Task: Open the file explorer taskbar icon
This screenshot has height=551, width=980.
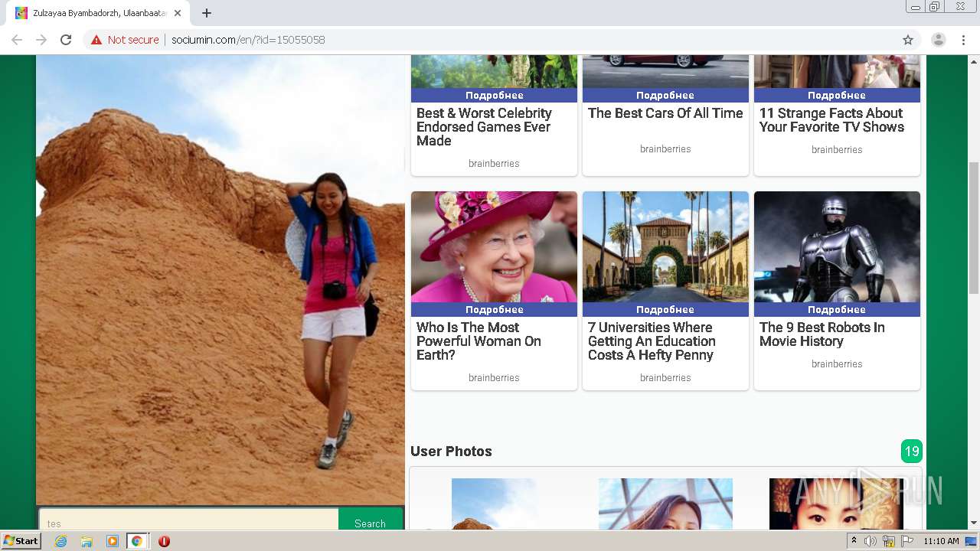Action: coord(87,541)
